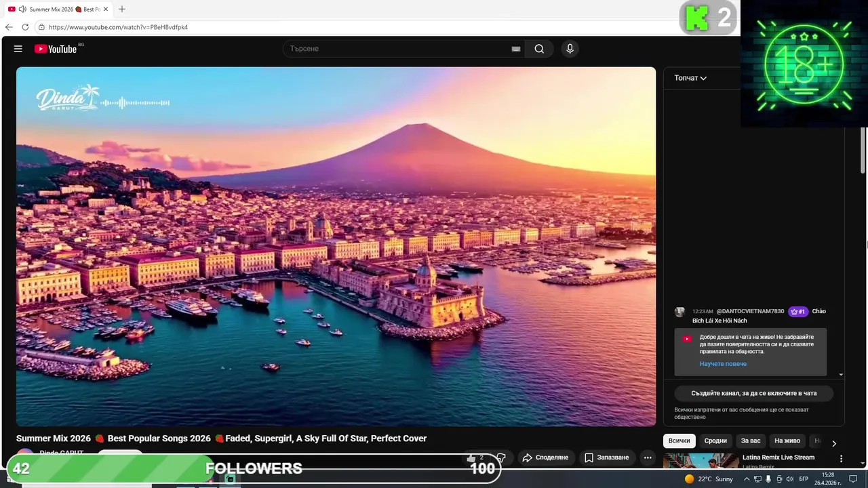Click Създайте канал button to join chat
Image resolution: width=868 pixels, height=488 pixels.
point(753,393)
